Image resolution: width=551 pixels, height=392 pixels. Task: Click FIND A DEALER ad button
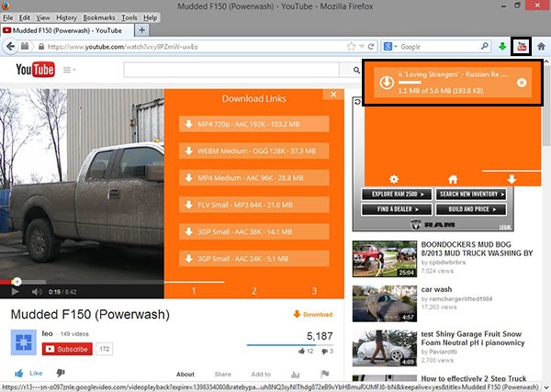(x=397, y=209)
